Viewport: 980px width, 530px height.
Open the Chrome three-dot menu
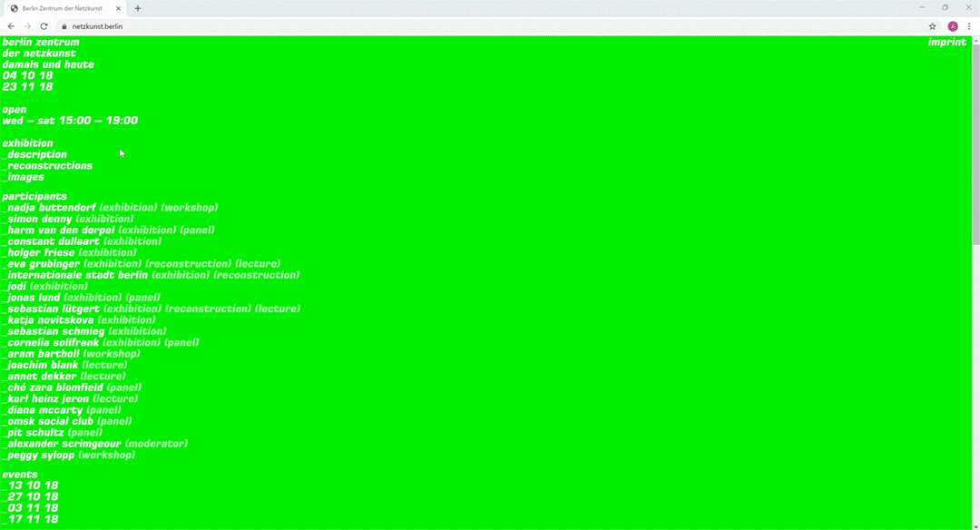click(x=969, y=26)
